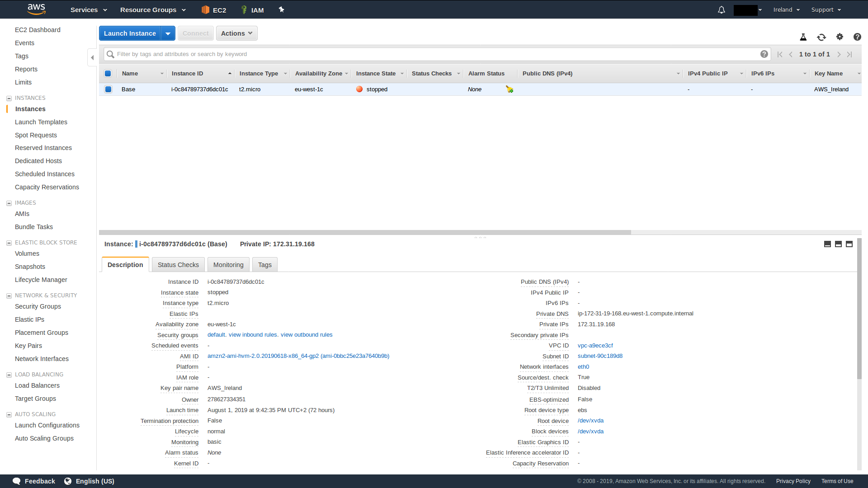
Task: Open the vpc-a9ece3cf link
Action: tap(595, 346)
